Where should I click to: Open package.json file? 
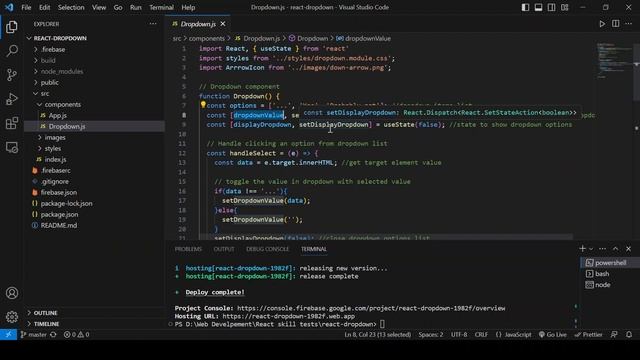click(x=59, y=214)
